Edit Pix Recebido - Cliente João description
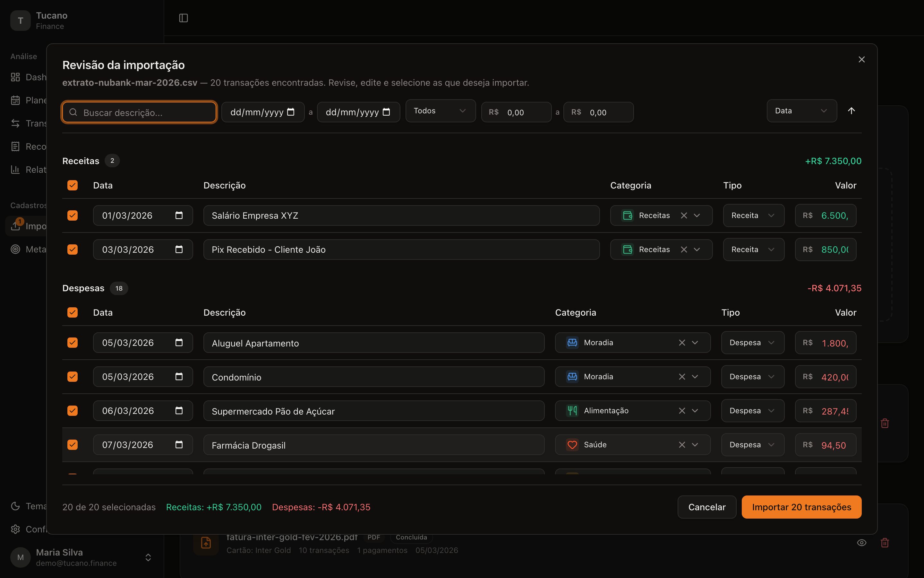This screenshot has width=924, height=578. (401, 250)
